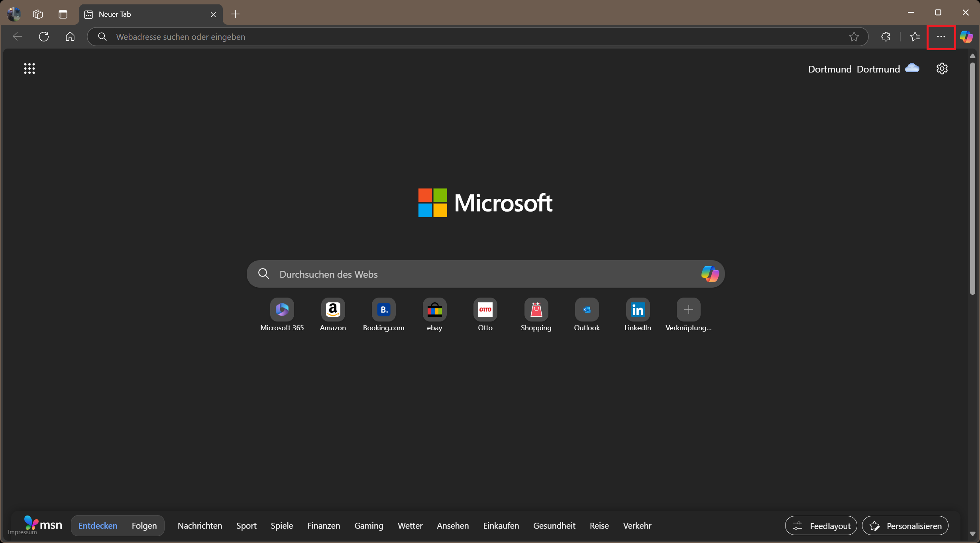Viewport: 980px width, 543px height.
Task: Focus the Webadresse suchen oder eingeben bar
Action: pyautogui.click(x=477, y=37)
